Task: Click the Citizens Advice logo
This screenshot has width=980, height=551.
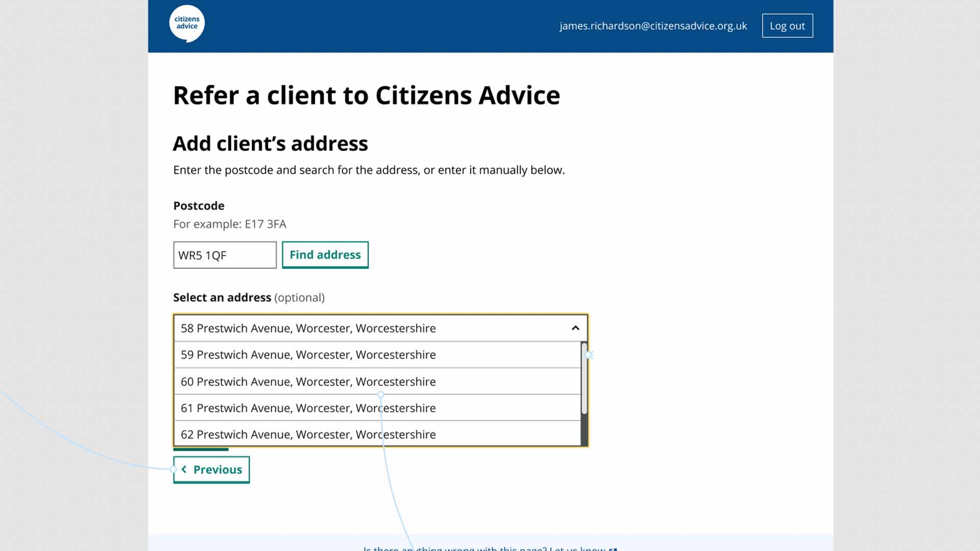Action: 187,23
